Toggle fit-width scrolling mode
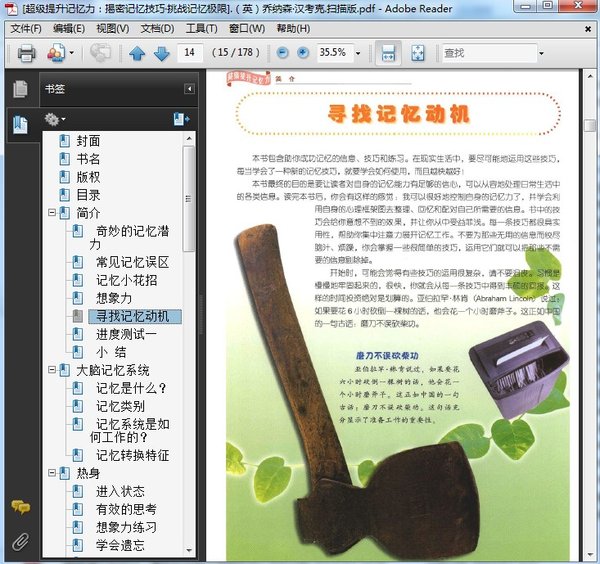 (x=388, y=53)
